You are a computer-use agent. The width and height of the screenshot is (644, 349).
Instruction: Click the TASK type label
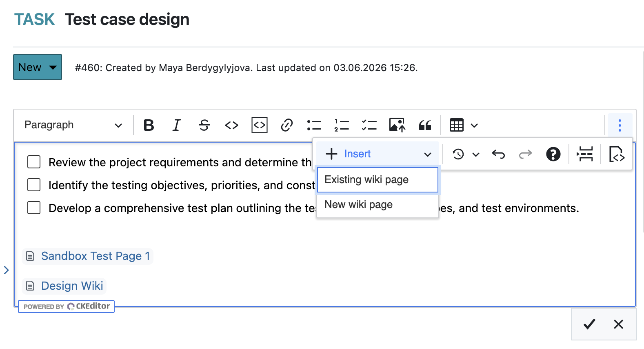tap(35, 20)
